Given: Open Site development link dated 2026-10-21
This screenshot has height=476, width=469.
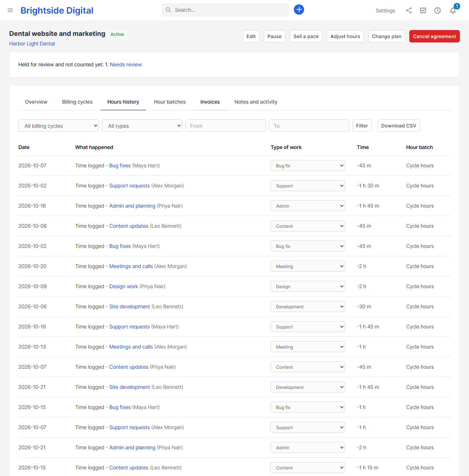Looking at the screenshot, I should [x=129, y=387].
